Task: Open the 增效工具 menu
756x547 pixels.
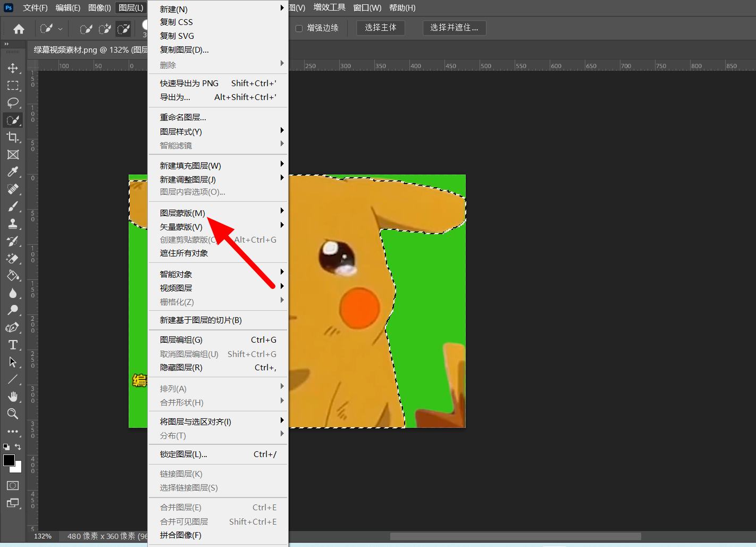Action: coord(329,7)
